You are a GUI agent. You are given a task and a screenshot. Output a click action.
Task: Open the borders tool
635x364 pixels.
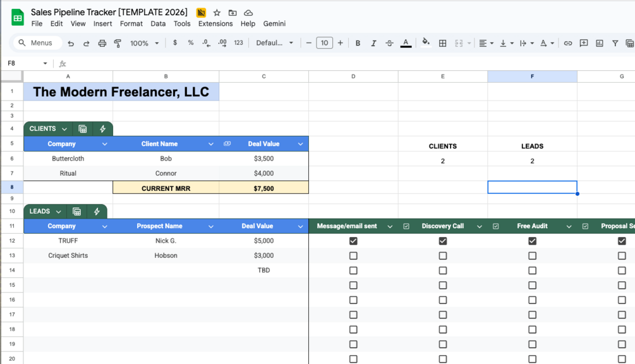pyautogui.click(x=442, y=43)
